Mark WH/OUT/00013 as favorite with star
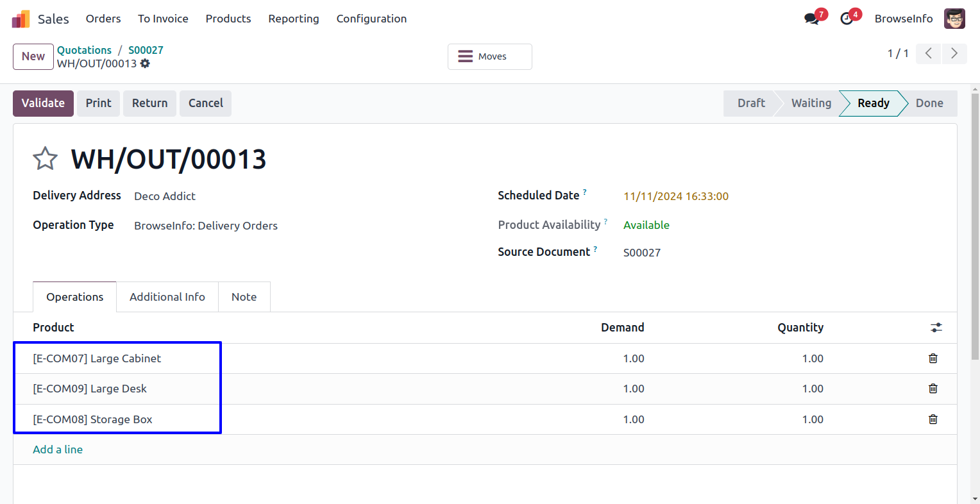The image size is (980, 504). [x=45, y=158]
